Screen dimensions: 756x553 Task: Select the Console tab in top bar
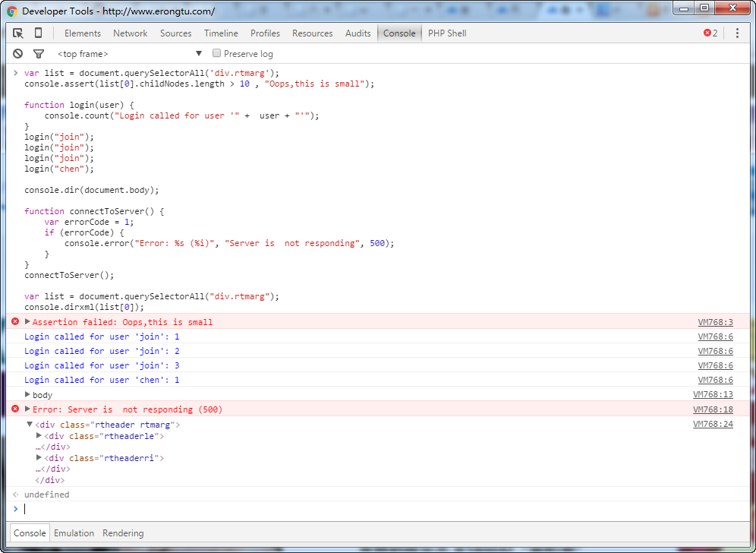[399, 33]
